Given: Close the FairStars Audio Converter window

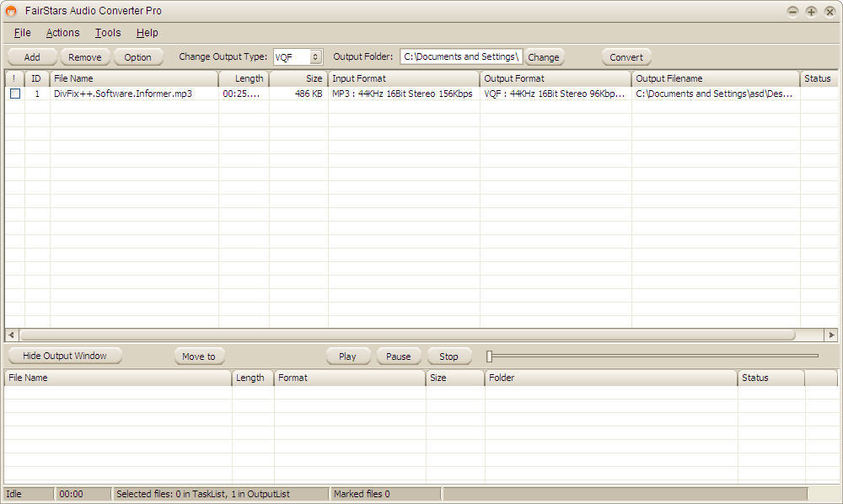Looking at the screenshot, I should click(830, 11).
